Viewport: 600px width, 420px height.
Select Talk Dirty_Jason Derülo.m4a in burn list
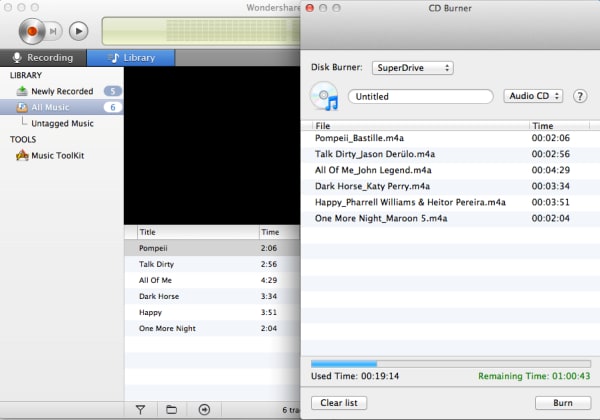(x=450, y=154)
